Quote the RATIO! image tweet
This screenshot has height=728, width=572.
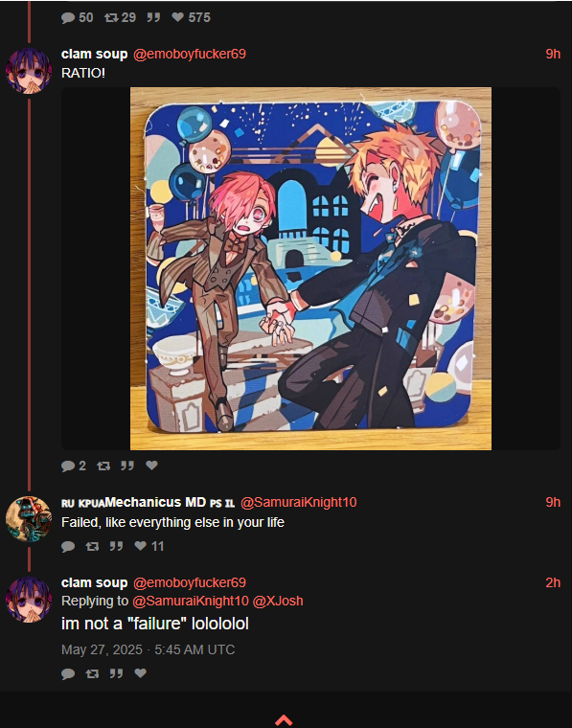coord(127,466)
